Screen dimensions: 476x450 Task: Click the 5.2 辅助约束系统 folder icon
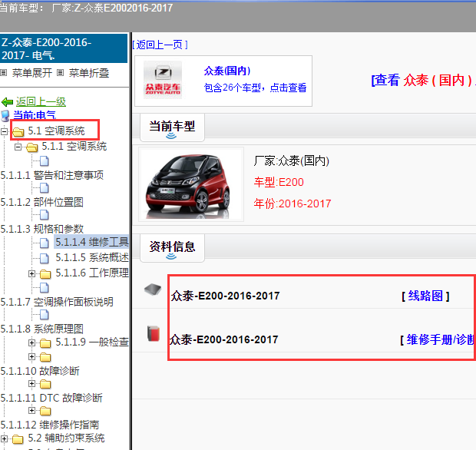coord(18,439)
